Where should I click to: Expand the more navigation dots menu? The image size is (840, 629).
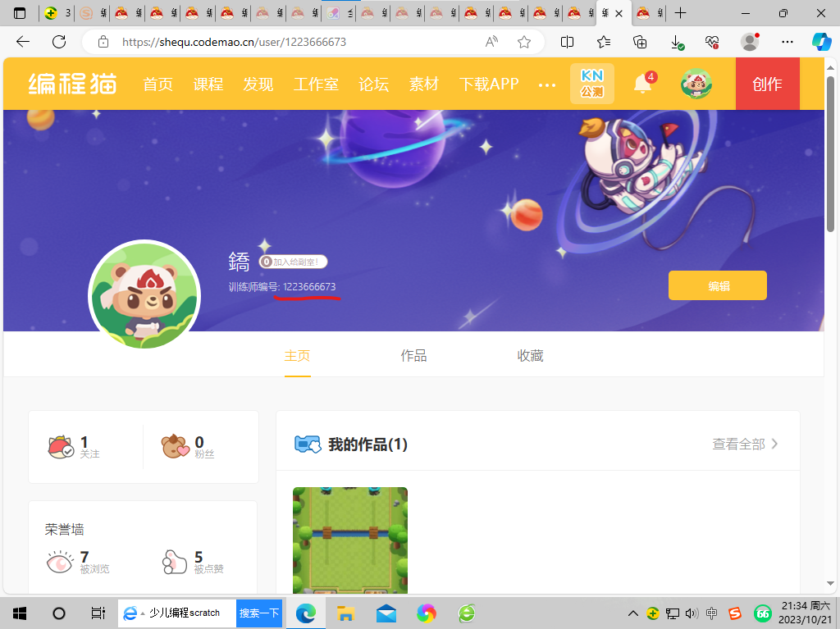tap(547, 84)
